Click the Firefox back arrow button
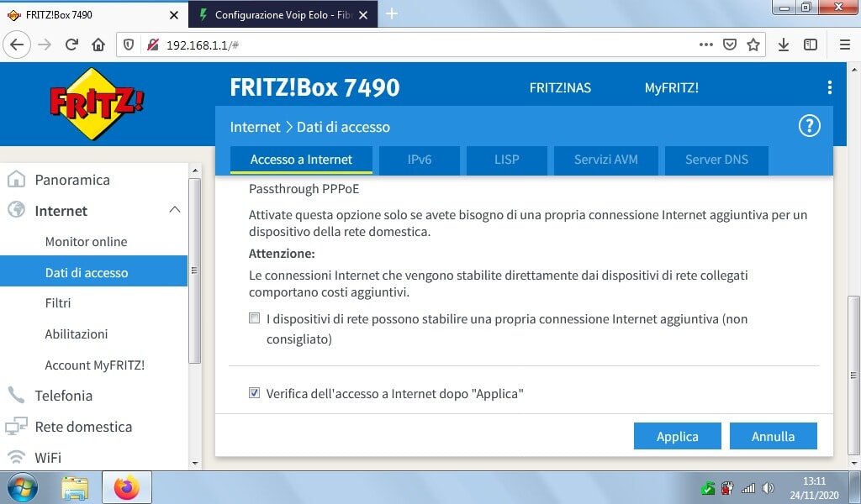 coord(17,45)
